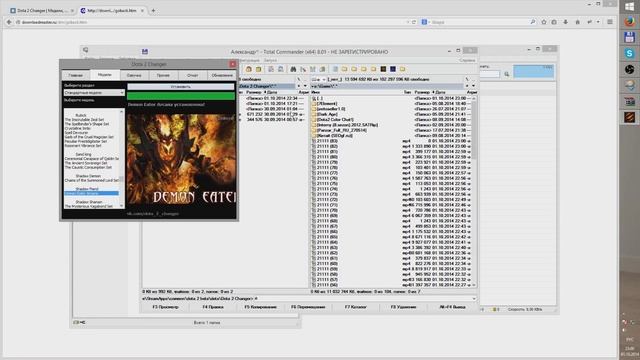The width and height of the screenshot is (640, 360).
Task: Select [Dark Age] folder in right panel
Action: [391, 114]
